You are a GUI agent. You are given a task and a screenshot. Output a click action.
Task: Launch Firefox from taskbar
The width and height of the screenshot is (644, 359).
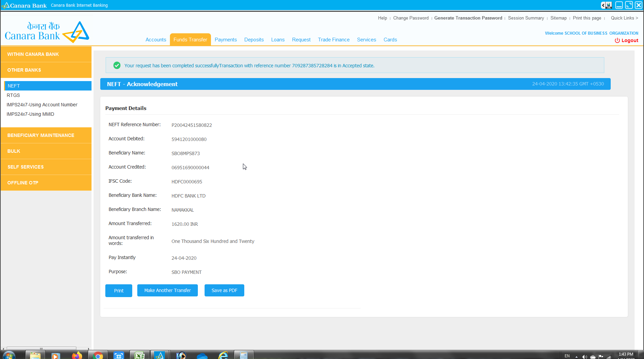pos(77,355)
